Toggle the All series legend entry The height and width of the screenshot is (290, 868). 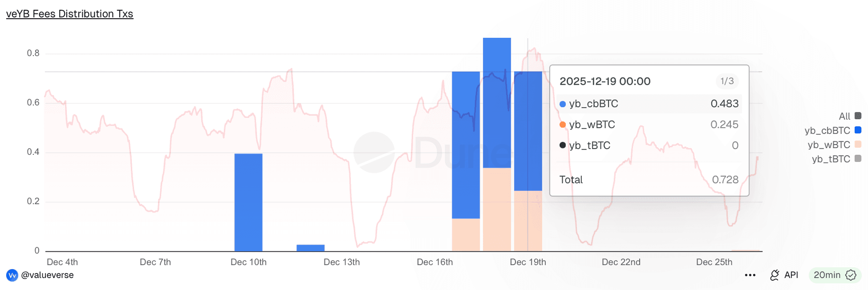click(x=844, y=117)
